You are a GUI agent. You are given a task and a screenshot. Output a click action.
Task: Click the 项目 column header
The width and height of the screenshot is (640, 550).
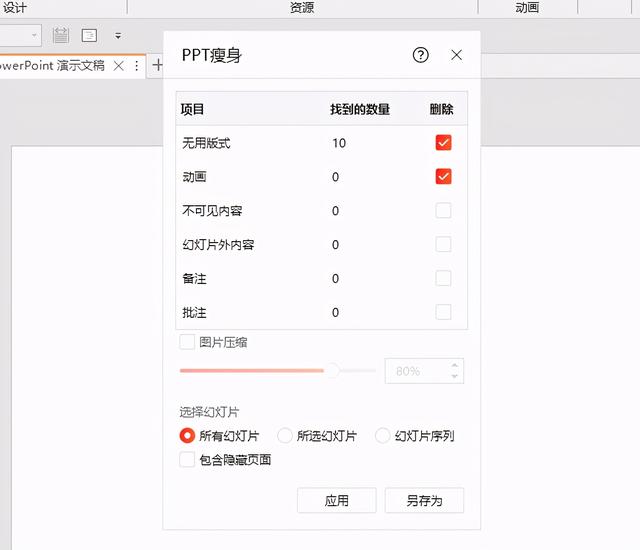[192, 109]
